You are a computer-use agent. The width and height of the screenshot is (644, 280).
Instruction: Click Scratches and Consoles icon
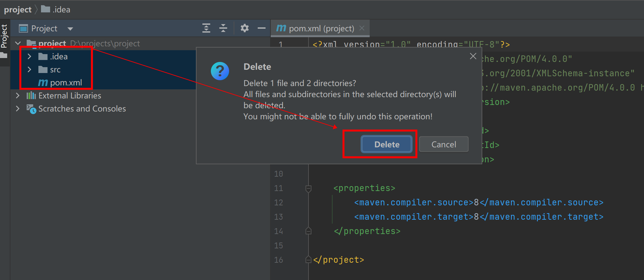31,109
